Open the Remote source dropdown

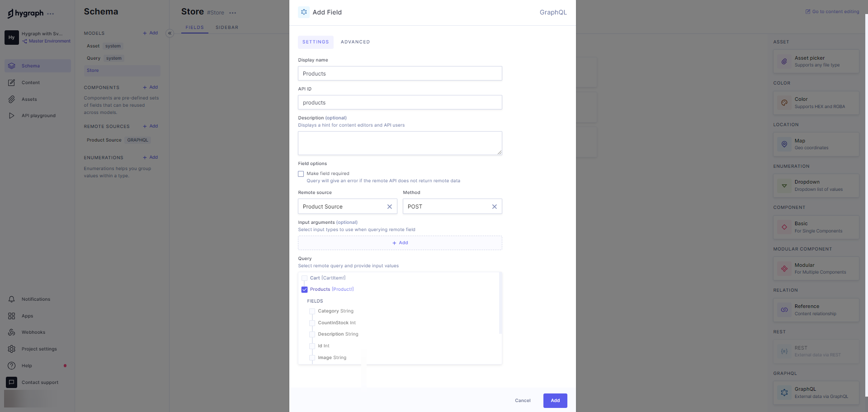coord(341,207)
